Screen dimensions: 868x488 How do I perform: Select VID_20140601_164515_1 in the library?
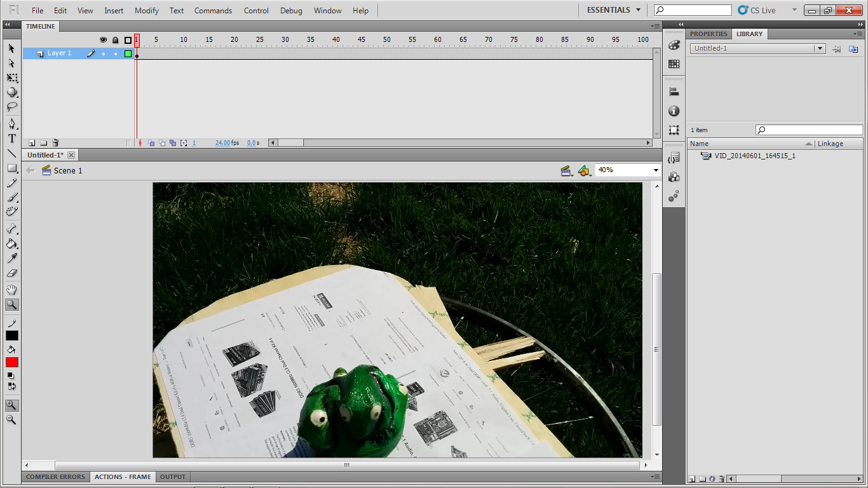coord(755,156)
